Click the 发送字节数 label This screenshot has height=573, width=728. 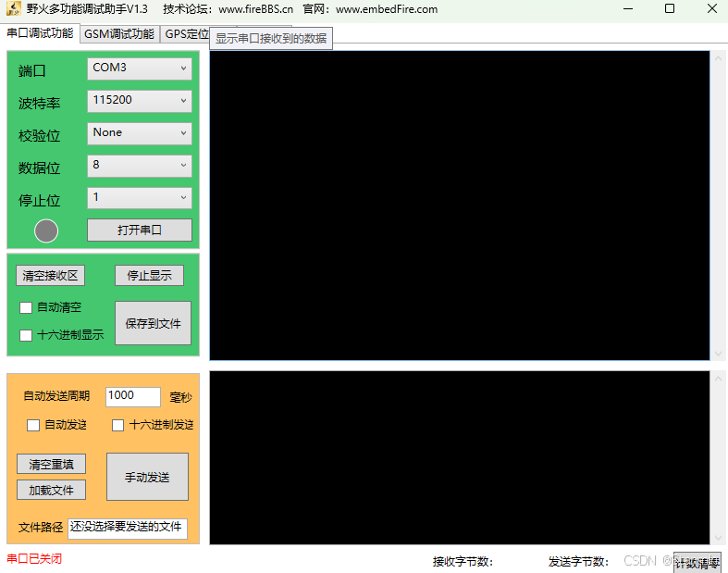pyautogui.click(x=578, y=562)
